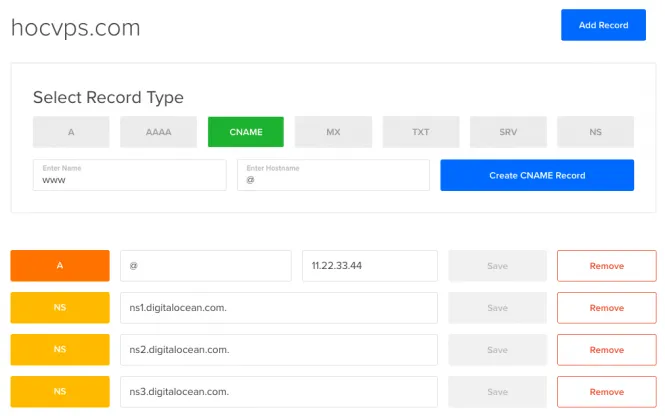The height and width of the screenshot is (416, 665).
Task: Save the A record row
Action: [x=497, y=266]
